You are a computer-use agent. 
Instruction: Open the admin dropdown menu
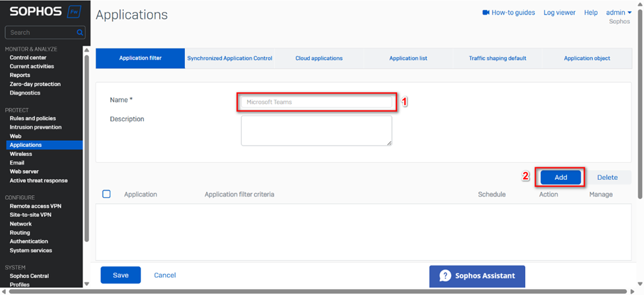click(x=618, y=13)
